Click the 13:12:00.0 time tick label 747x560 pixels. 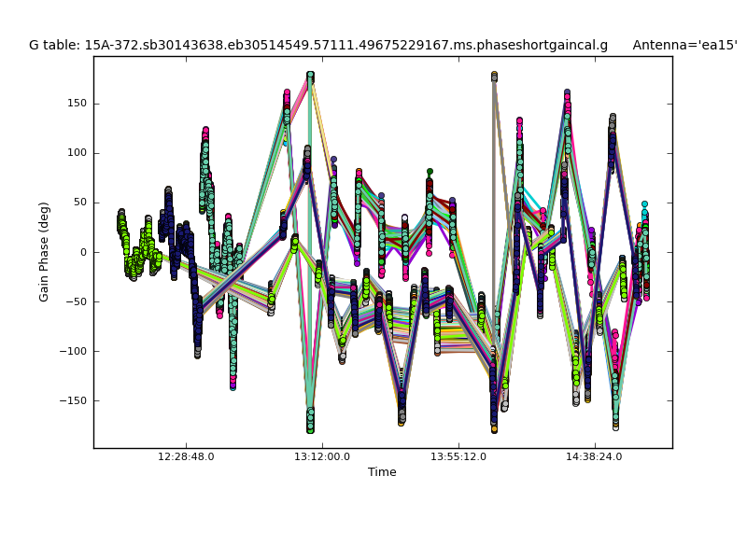(x=322, y=457)
